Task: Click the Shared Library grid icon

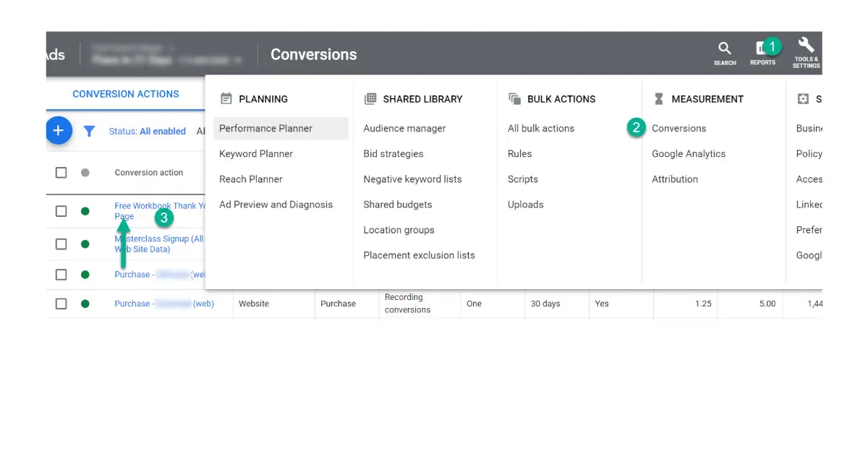Action: click(x=370, y=99)
